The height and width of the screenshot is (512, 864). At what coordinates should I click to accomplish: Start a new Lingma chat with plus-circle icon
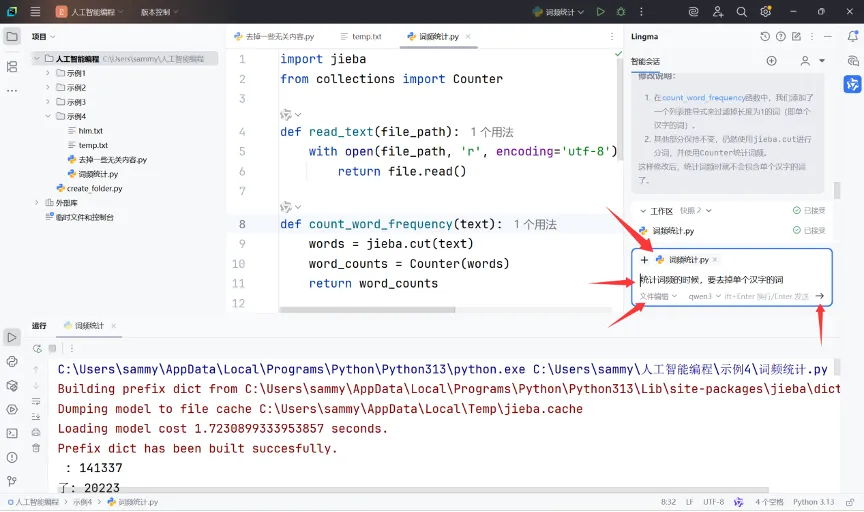click(x=771, y=61)
